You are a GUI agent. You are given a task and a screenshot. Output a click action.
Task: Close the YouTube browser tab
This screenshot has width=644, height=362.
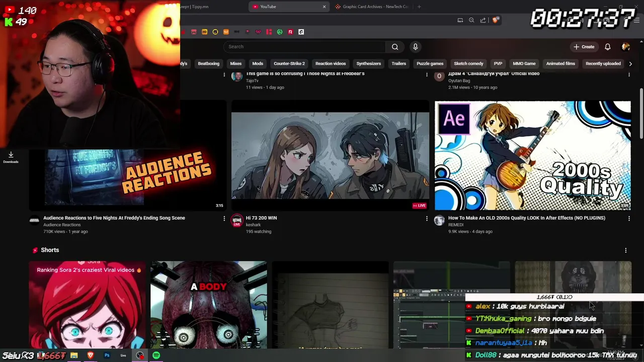click(x=324, y=7)
